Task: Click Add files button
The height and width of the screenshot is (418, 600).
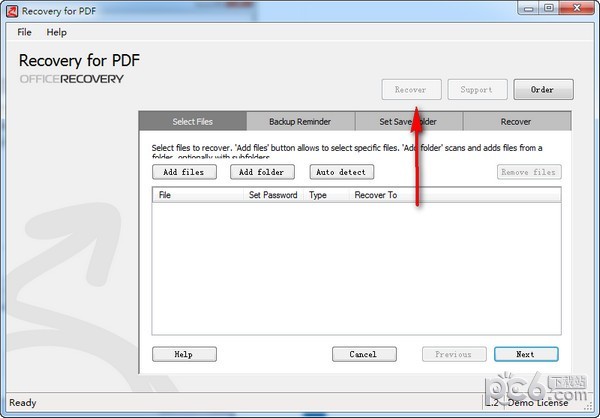Action: 184,172
